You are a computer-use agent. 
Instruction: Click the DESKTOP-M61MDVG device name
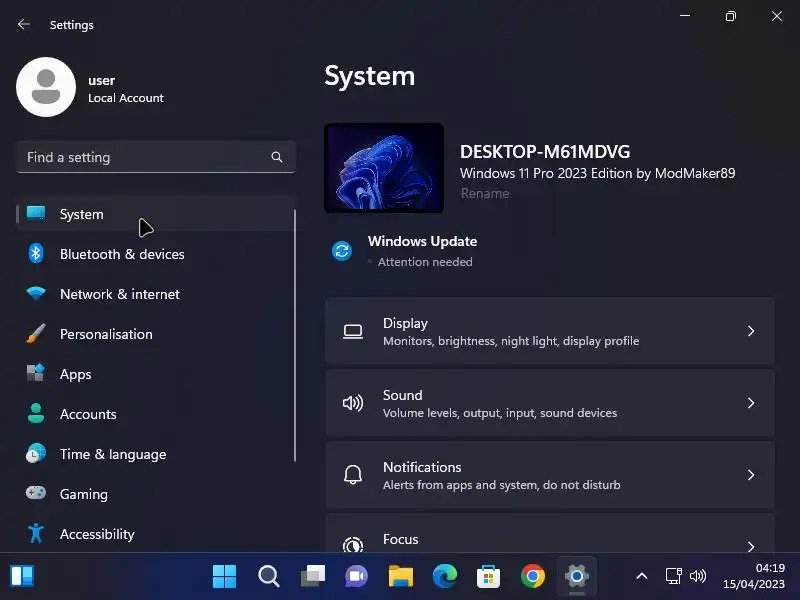point(545,152)
